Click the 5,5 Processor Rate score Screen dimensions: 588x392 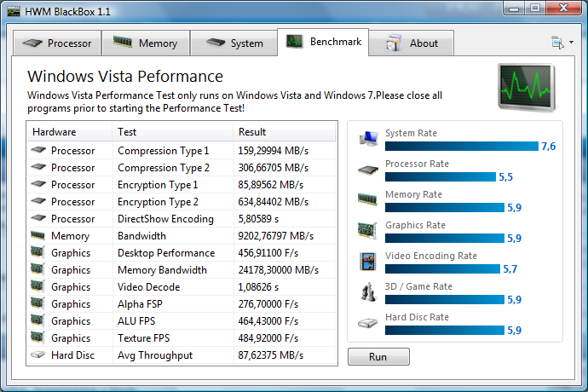[505, 177]
